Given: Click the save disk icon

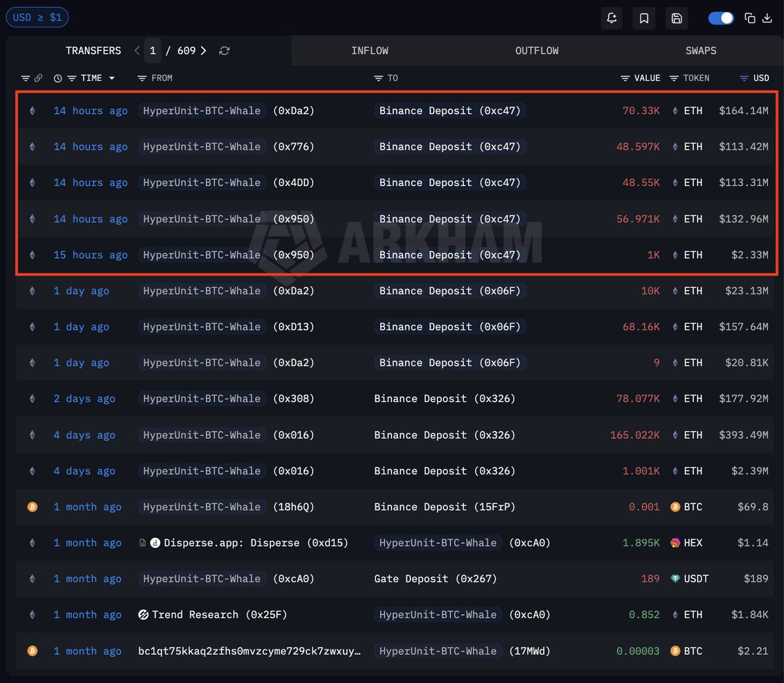Looking at the screenshot, I should click(677, 18).
